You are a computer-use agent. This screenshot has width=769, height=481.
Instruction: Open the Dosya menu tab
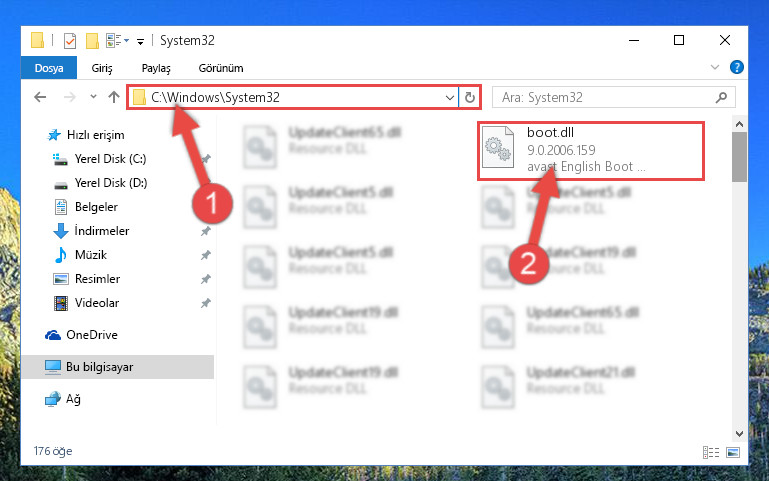(x=49, y=68)
